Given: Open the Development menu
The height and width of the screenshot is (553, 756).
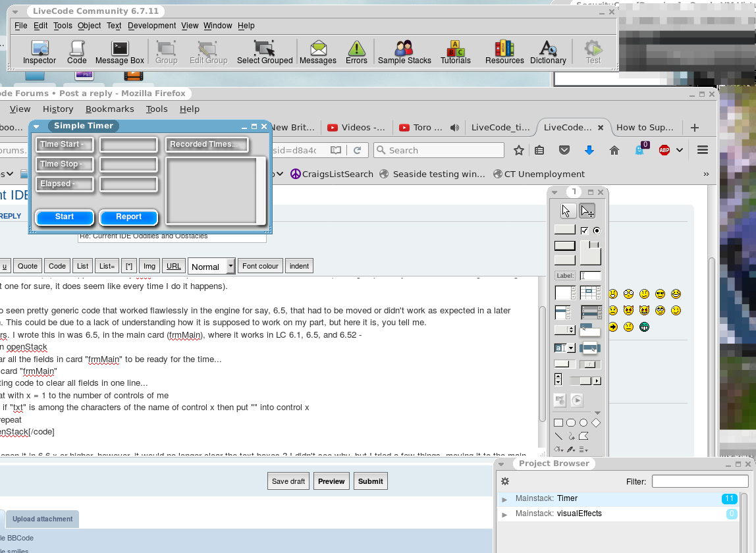Looking at the screenshot, I should [151, 26].
